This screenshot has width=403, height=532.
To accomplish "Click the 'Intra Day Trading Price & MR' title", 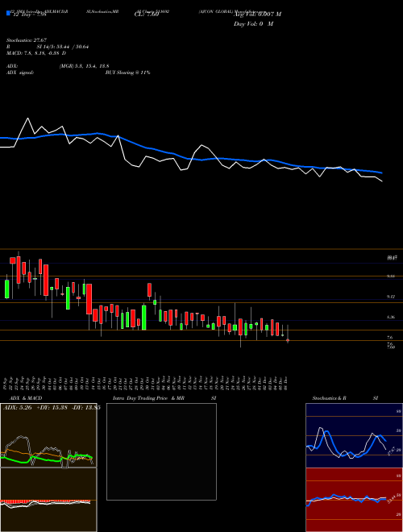I will 148,398.
